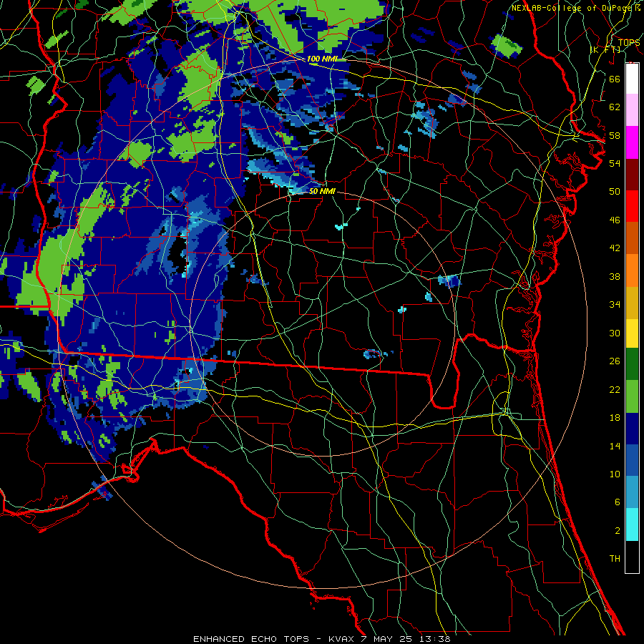Click the legend value "54"

tap(615, 163)
